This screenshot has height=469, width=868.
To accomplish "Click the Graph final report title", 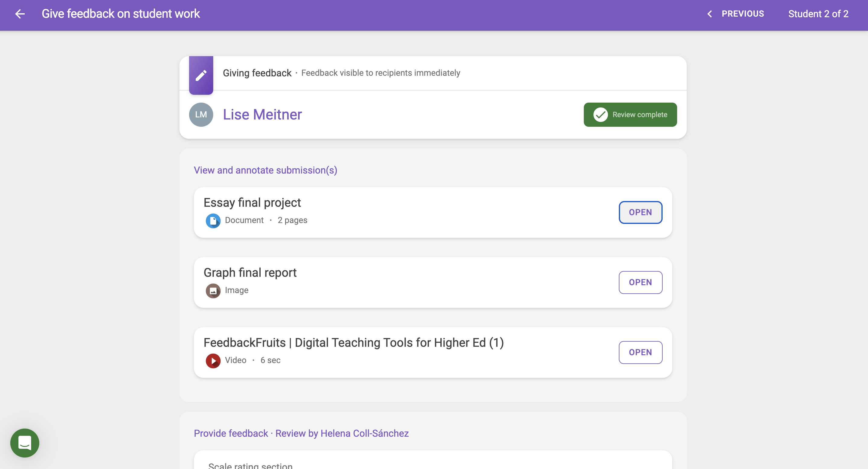I will click(250, 273).
